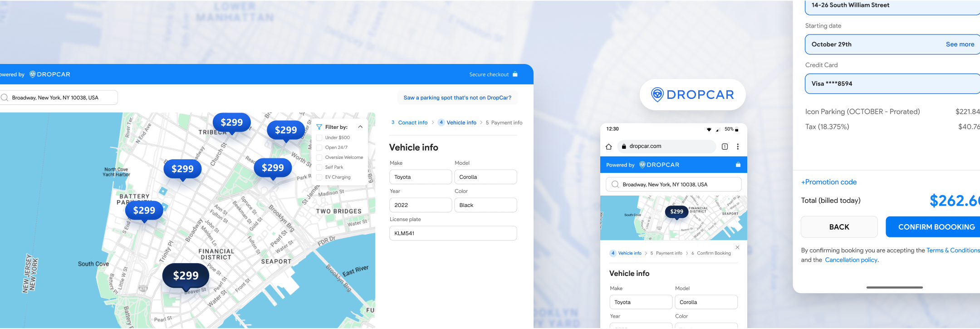Click the mobile Model field Corolla
The image size is (980, 329).
[706, 302]
